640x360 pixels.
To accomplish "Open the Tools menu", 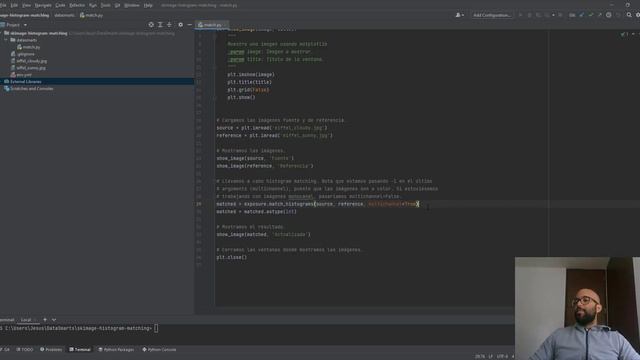I will coord(105,5).
